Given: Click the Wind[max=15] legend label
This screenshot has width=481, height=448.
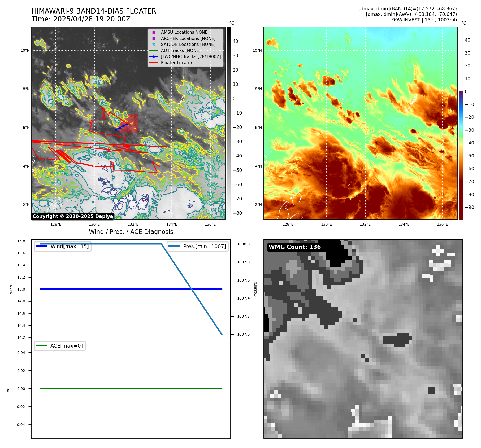Looking at the screenshot, I should coord(70,246).
